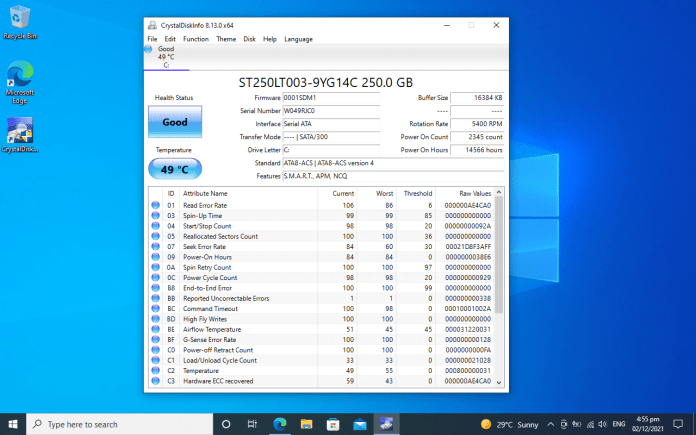Click the Good health status button
Screen dimensions: 696x435
point(175,121)
